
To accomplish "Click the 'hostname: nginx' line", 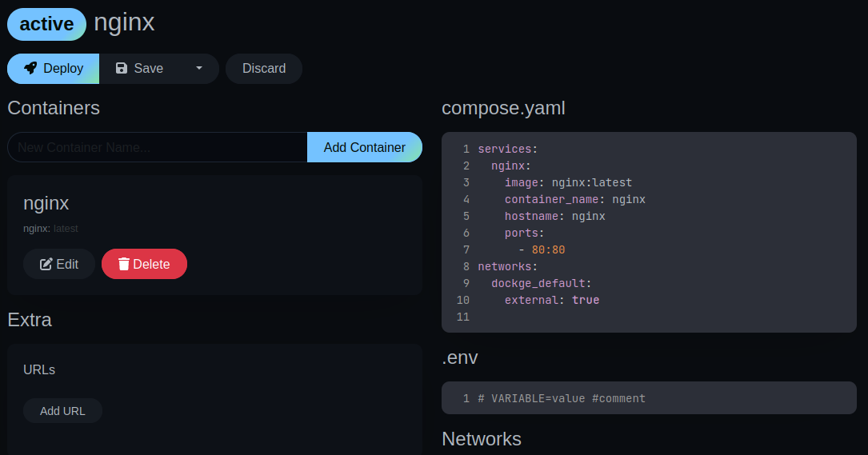I will 554,216.
